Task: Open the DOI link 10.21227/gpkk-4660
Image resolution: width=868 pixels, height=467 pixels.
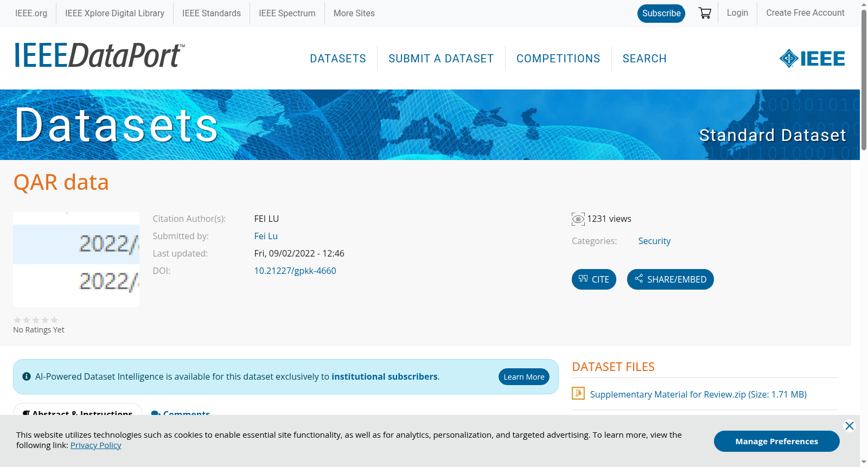Action: pos(295,271)
